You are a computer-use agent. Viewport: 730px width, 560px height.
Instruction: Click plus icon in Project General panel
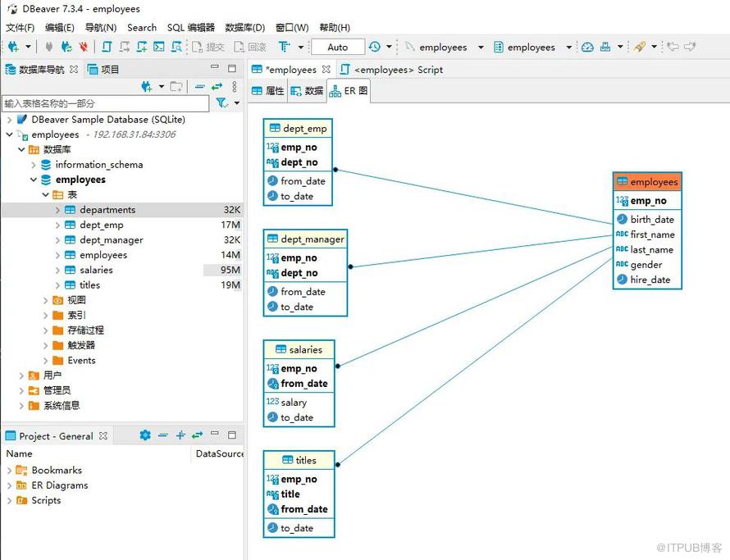click(180, 435)
